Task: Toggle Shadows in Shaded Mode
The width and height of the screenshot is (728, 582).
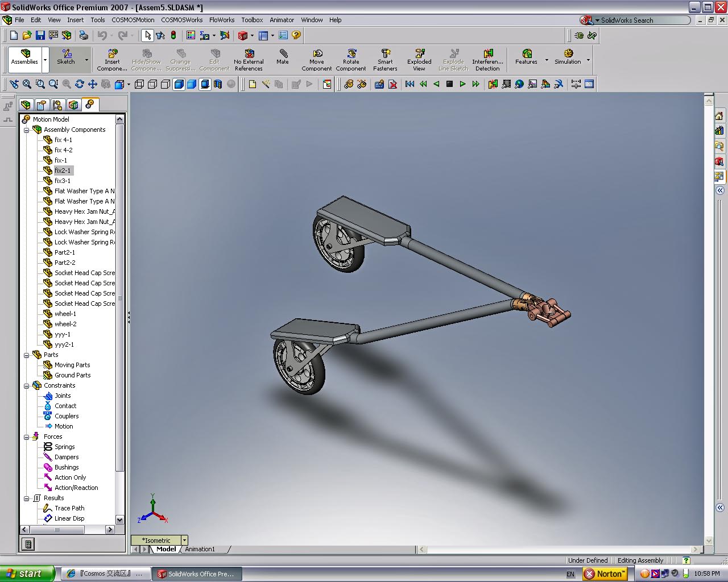Action: pos(205,84)
